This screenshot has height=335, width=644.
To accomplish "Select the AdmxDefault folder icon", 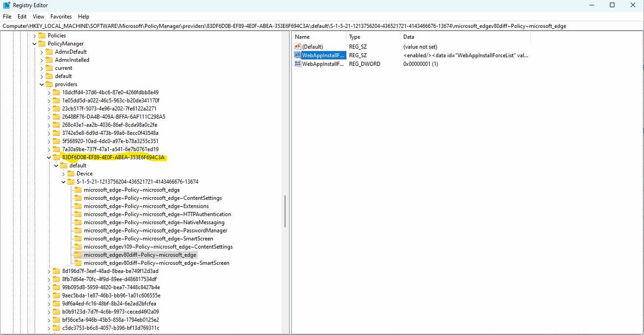I will [x=49, y=52].
